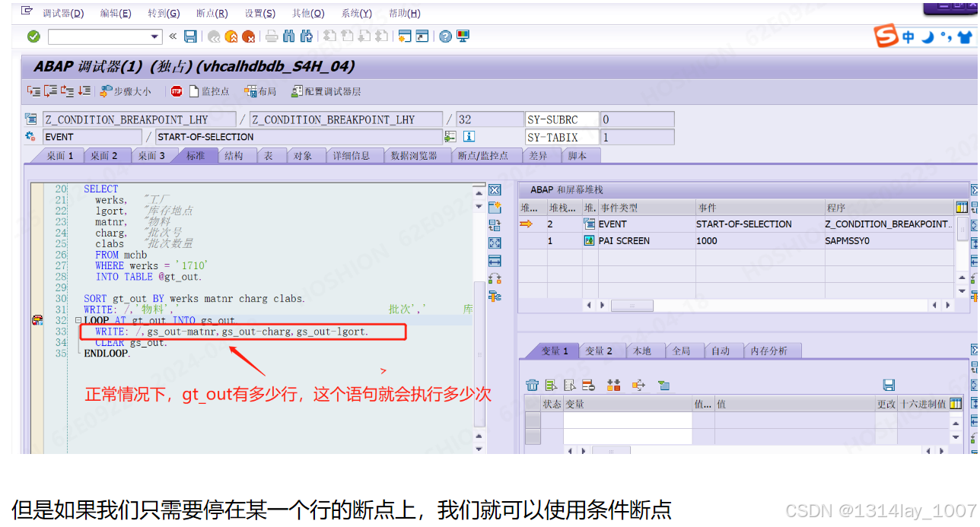The image size is (980, 527).
Task: Open the 转到(G) menu
Action: [164, 14]
